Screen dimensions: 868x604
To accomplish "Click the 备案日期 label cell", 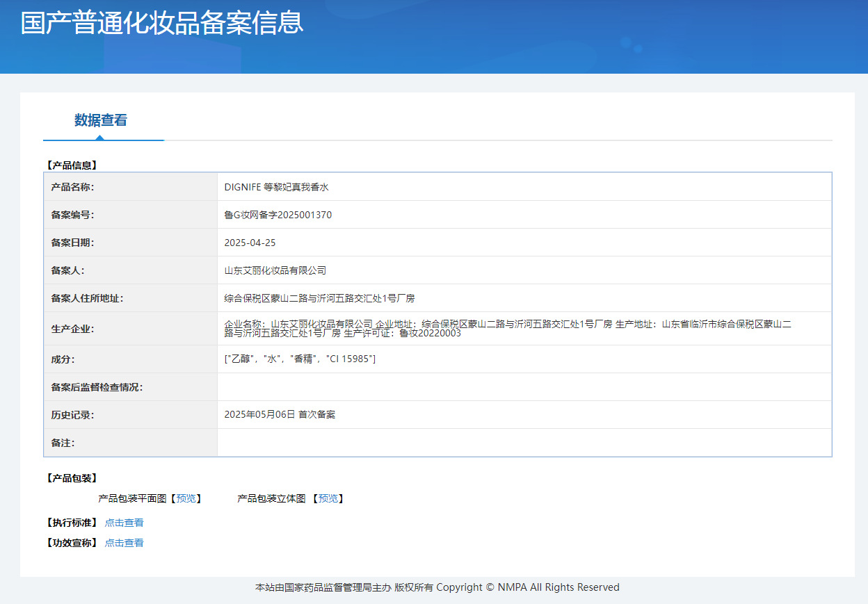I will (131, 243).
